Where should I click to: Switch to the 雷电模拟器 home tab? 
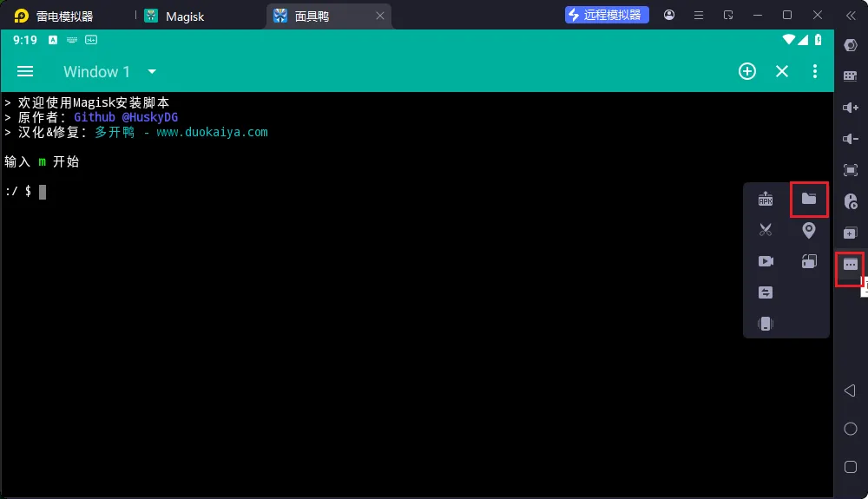63,16
